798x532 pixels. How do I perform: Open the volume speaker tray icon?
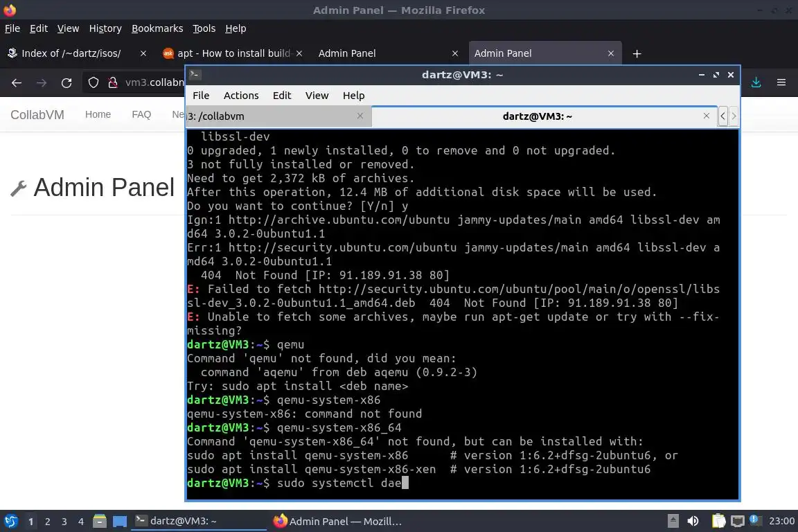coord(693,521)
